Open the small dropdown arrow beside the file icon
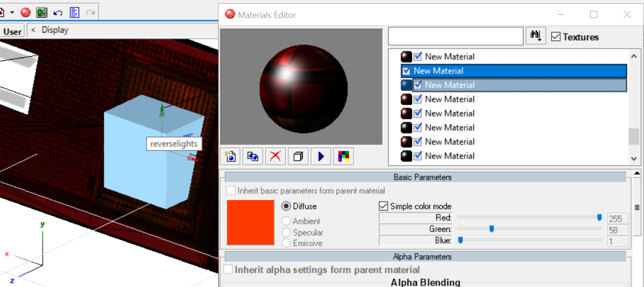644x287 pixels. (x=12, y=12)
